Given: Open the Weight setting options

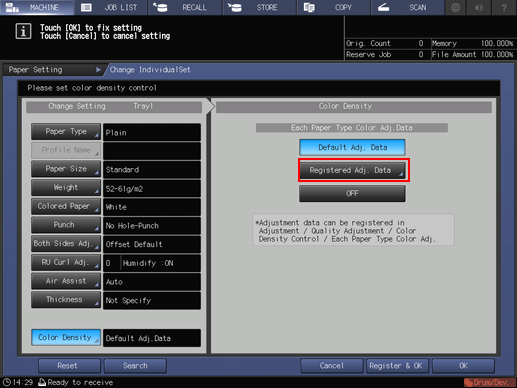Looking at the screenshot, I should click(66, 188).
